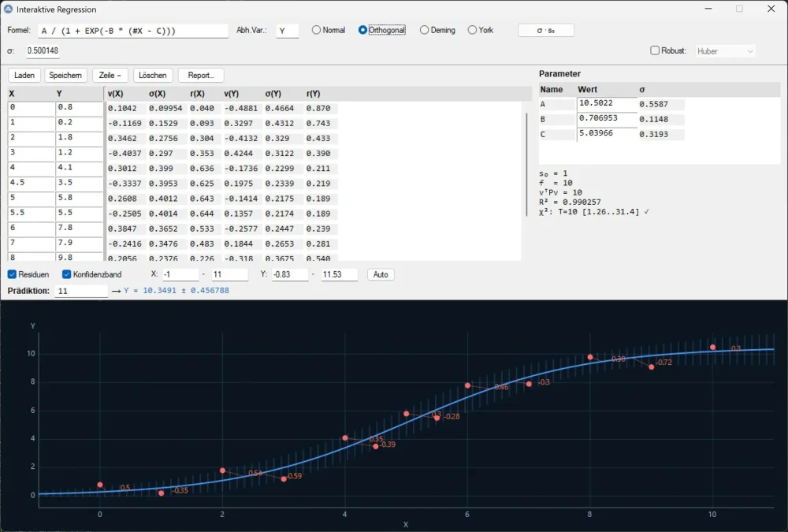Click the Y cell containing 4.1
Viewport: 788px width, 532px height.
79,168
